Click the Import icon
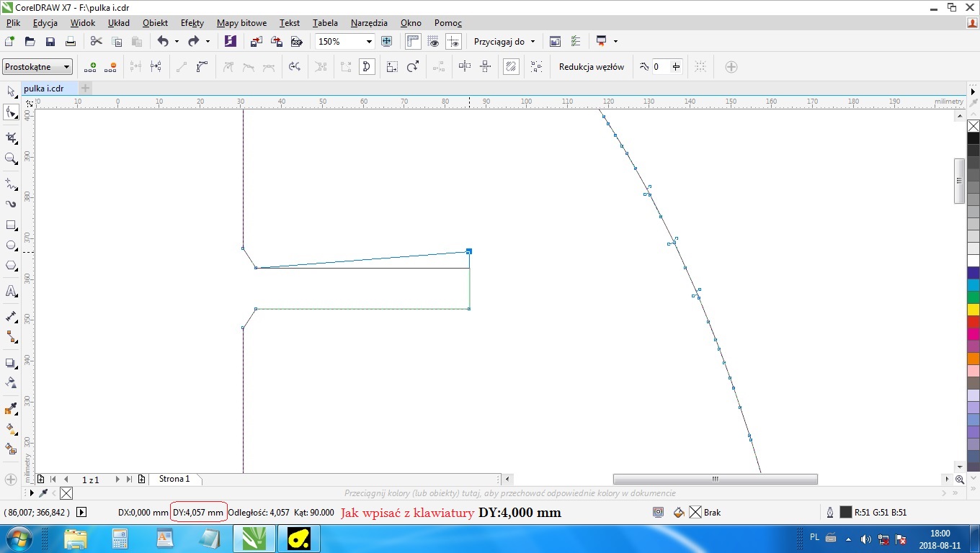Image resolution: width=980 pixels, height=553 pixels. (256, 42)
